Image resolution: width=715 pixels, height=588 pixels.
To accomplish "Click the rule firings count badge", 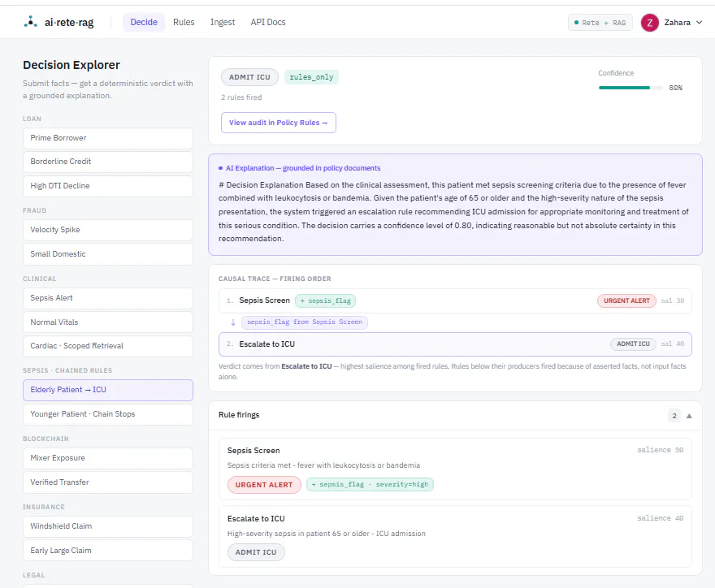I will (674, 416).
